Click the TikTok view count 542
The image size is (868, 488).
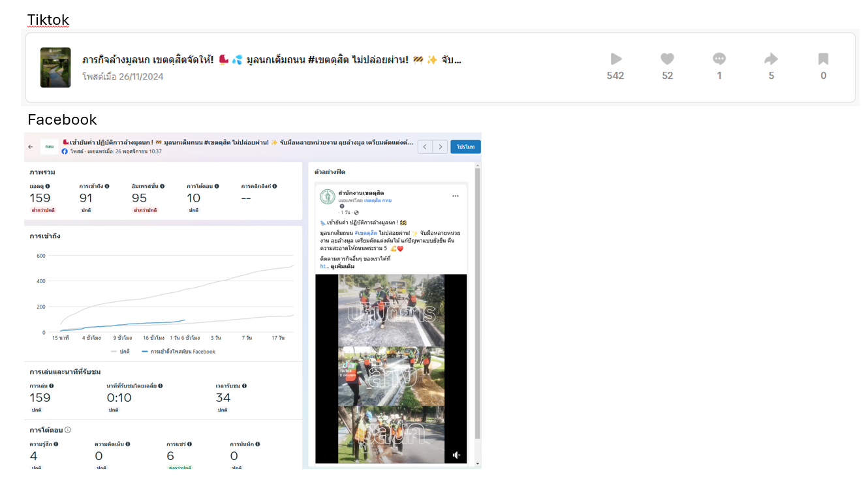(615, 76)
